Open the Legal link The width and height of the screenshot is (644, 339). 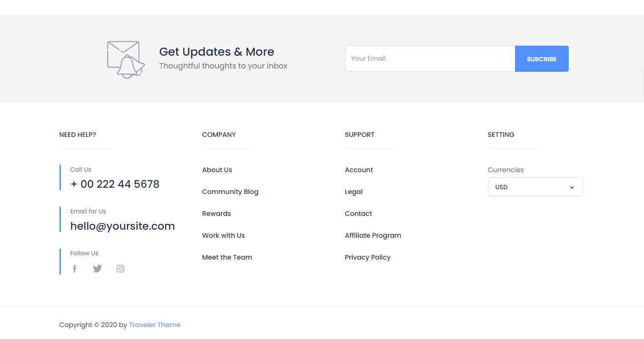coord(354,192)
